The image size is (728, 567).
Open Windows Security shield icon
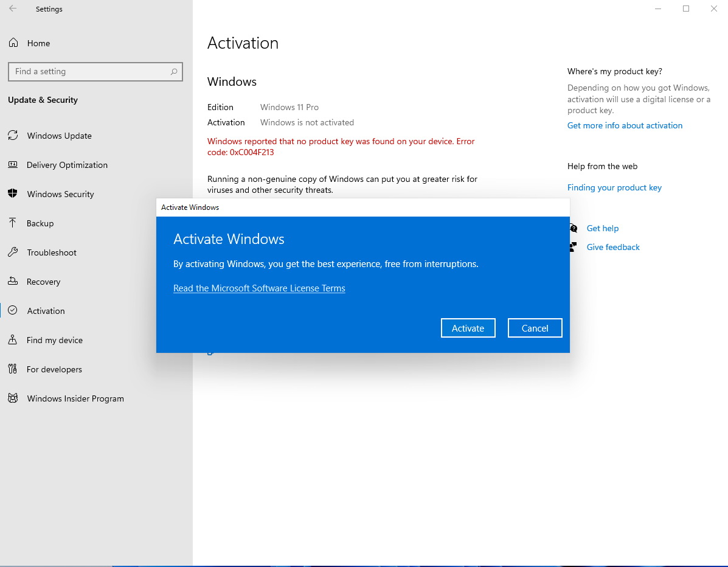coord(13,194)
